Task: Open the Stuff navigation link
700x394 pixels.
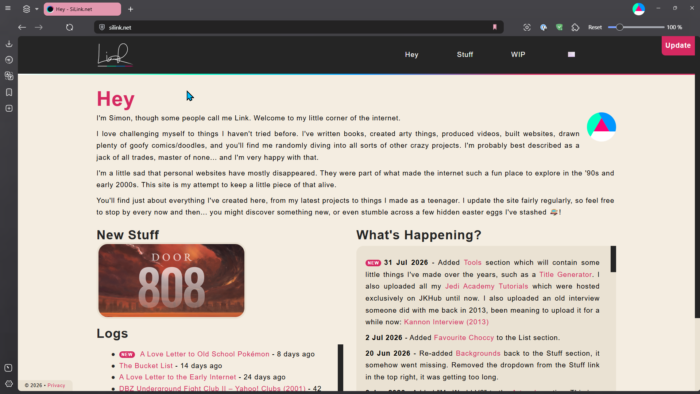Action: (465, 54)
